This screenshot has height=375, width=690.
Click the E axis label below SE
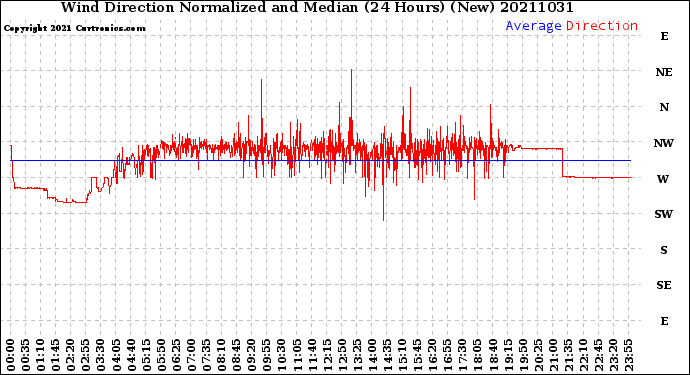(664, 321)
